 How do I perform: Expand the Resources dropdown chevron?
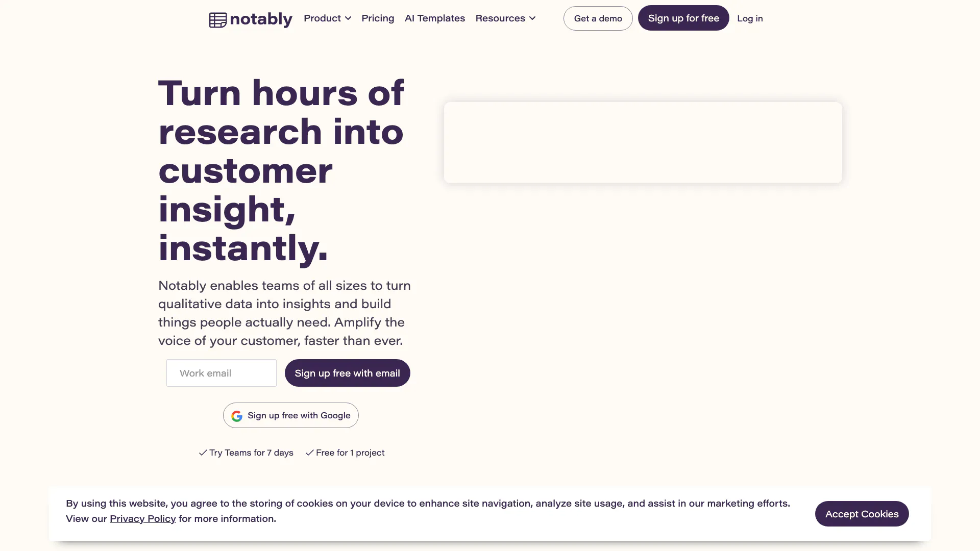(x=532, y=18)
